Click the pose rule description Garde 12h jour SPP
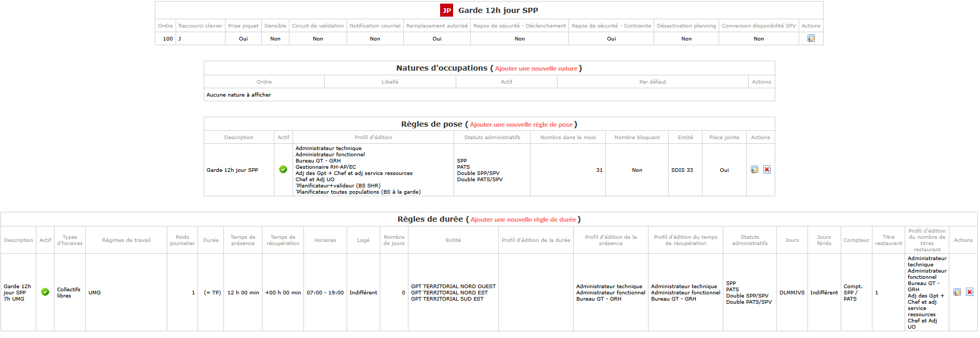980x338 pixels. (232, 170)
